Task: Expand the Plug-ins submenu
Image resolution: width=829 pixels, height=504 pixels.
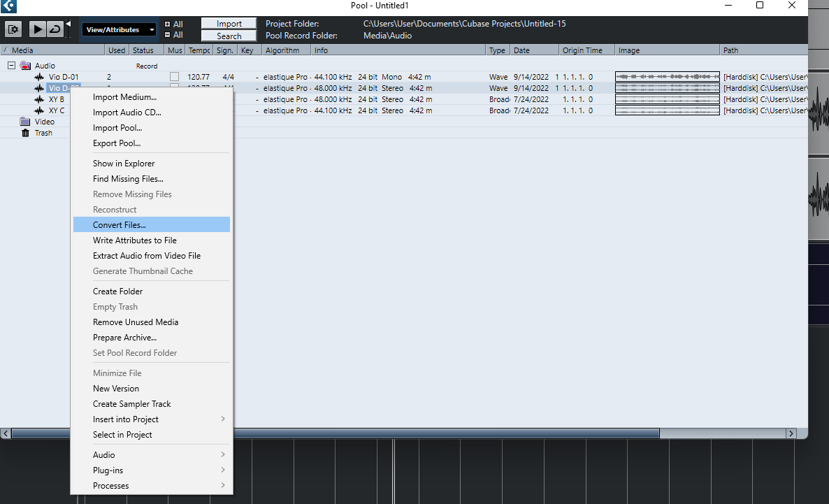Action: pos(152,470)
